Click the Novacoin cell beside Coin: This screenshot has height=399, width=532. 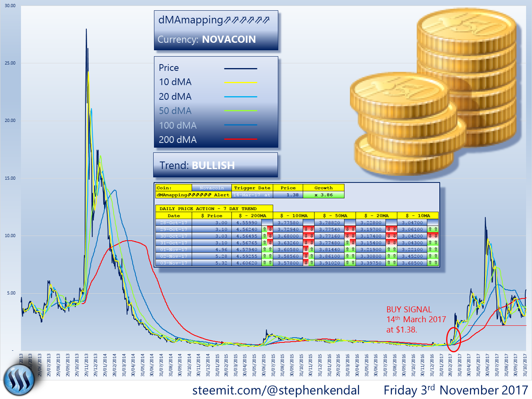(212, 188)
